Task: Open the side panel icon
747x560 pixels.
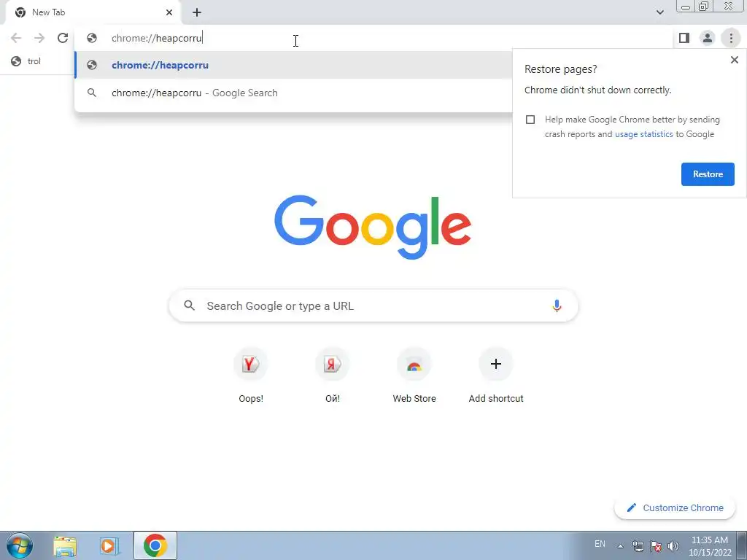Action: tap(684, 38)
